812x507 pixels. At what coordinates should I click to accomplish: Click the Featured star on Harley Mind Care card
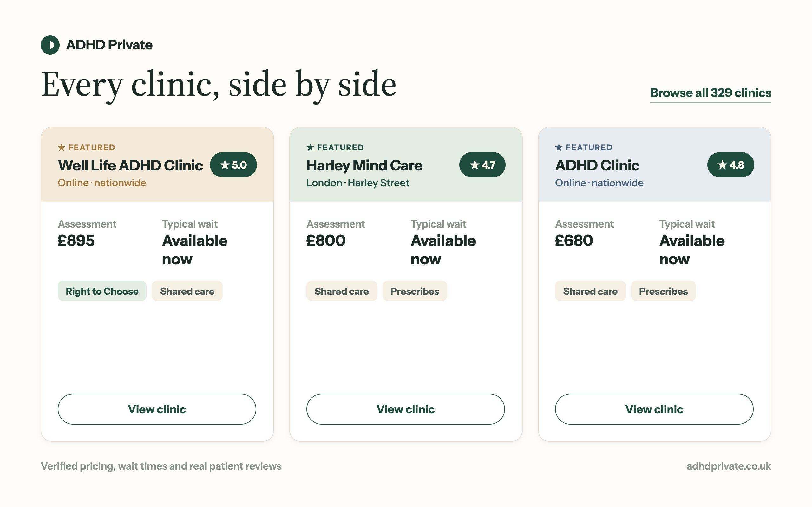click(310, 148)
